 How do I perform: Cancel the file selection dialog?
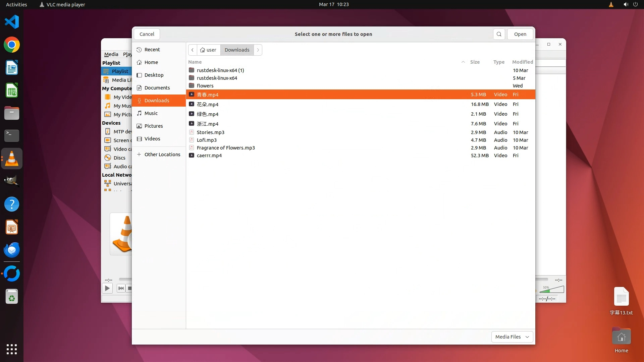coord(147,34)
